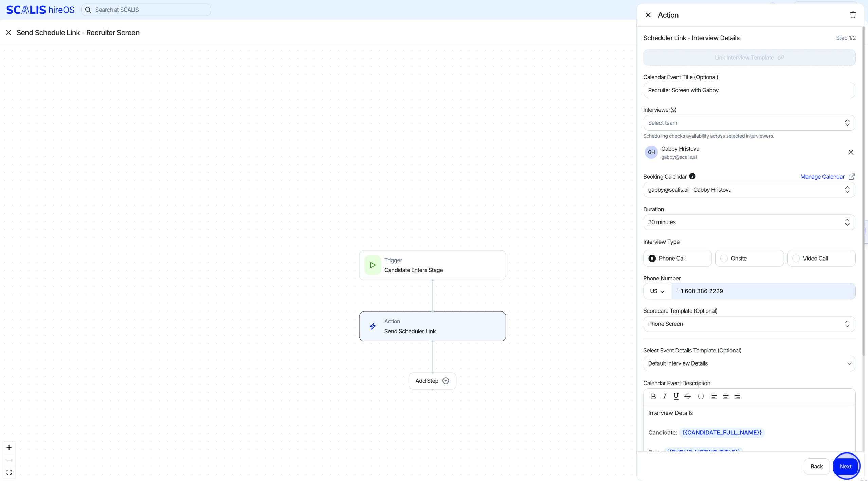Insert a variable using braces icon
The height and width of the screenshot is (481, 868).
tap(701, 396)
